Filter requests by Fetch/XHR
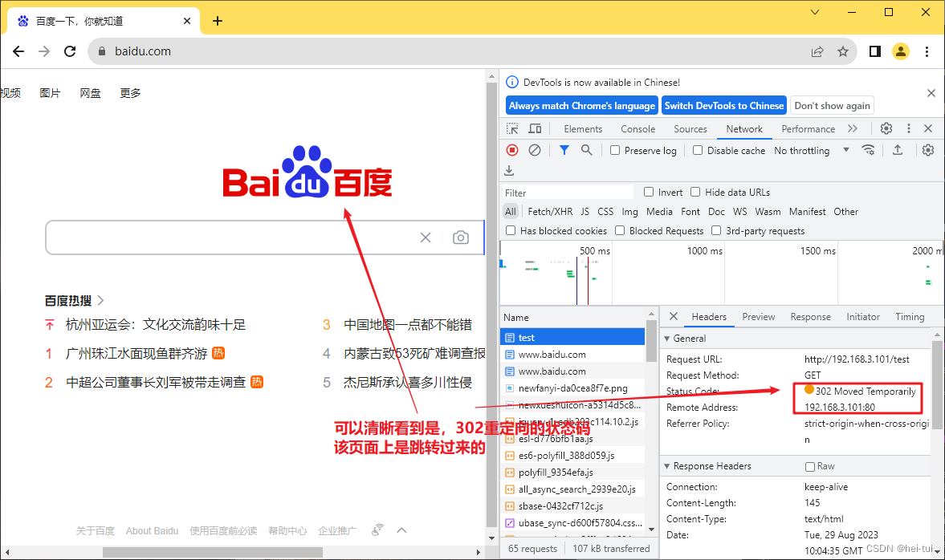 tap(550, 212)
